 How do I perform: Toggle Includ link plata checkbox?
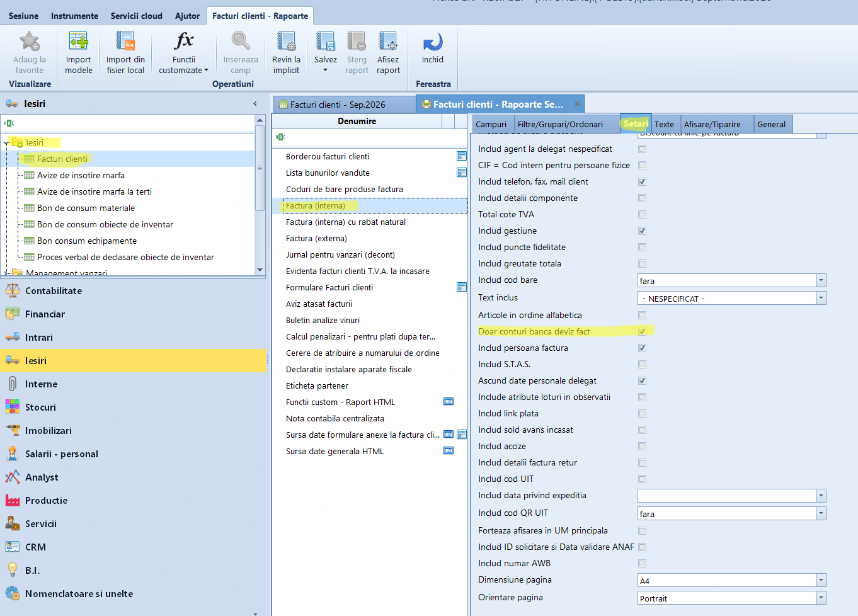(642, 414)
